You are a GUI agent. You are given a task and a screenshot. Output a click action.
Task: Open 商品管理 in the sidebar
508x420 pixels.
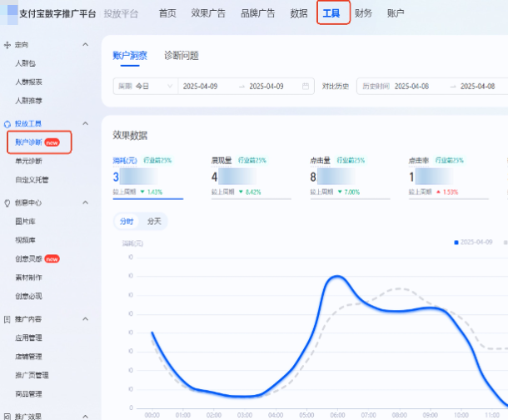tap(29, 394)
